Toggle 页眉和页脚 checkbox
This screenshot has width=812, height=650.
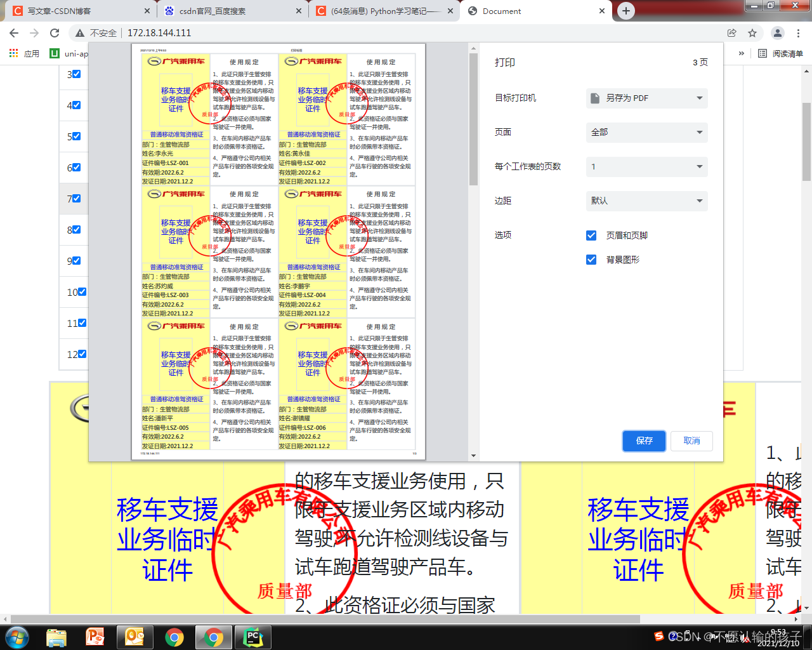click(591, 235)
